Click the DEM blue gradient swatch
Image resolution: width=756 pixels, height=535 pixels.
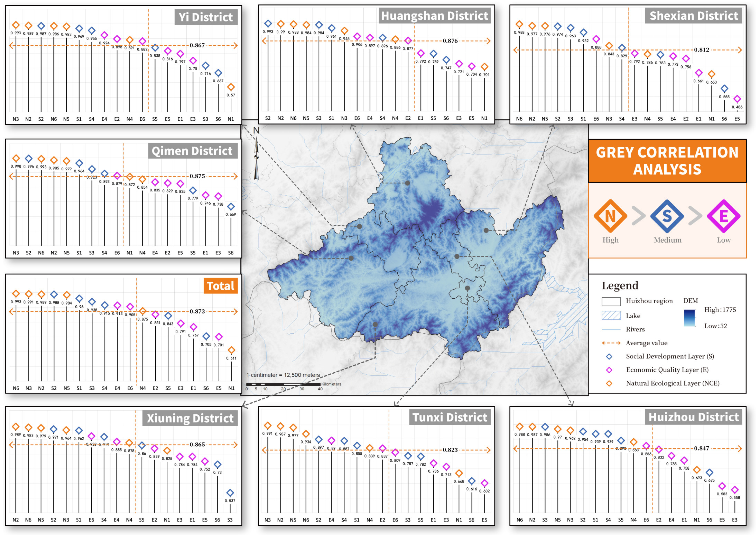click(689, 318)
